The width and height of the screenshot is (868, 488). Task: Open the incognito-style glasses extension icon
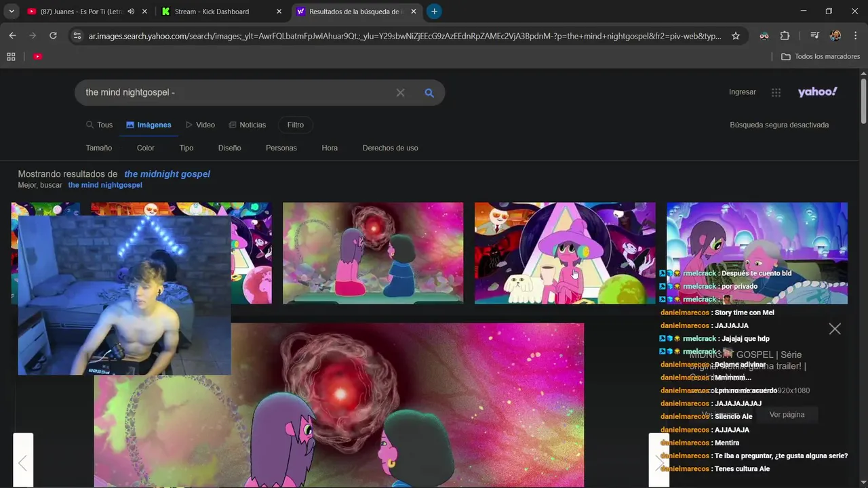(x=764, y=36)
